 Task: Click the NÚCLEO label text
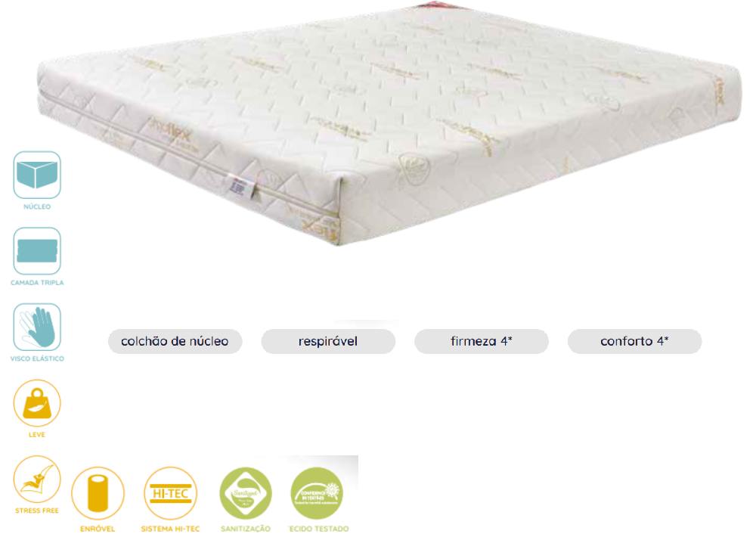pos(37,206)
